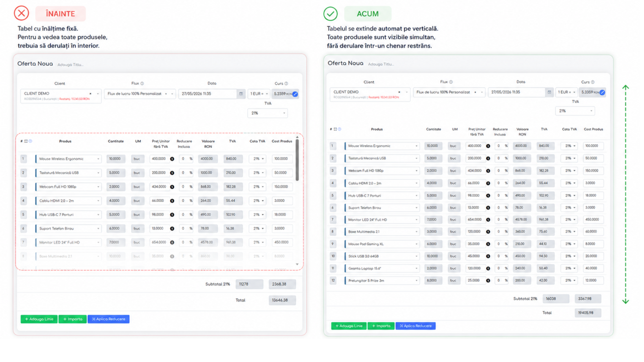Click blue edit icon beside left Curs value
Viewport: 644px width, 362px height.
coord(295,94)
